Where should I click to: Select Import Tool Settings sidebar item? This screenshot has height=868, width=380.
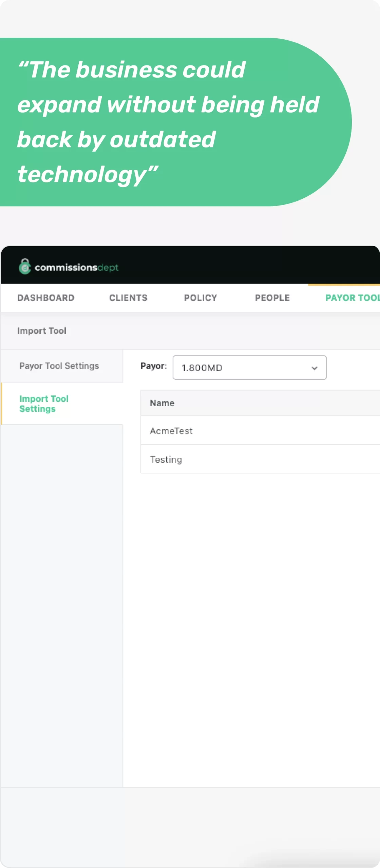click(44, 403)
